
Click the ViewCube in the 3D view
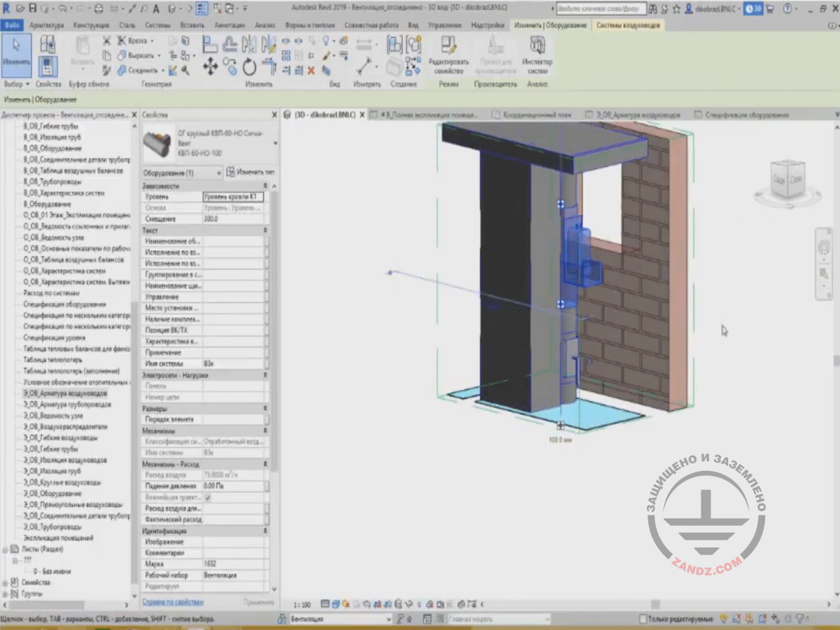click(787, 180)
